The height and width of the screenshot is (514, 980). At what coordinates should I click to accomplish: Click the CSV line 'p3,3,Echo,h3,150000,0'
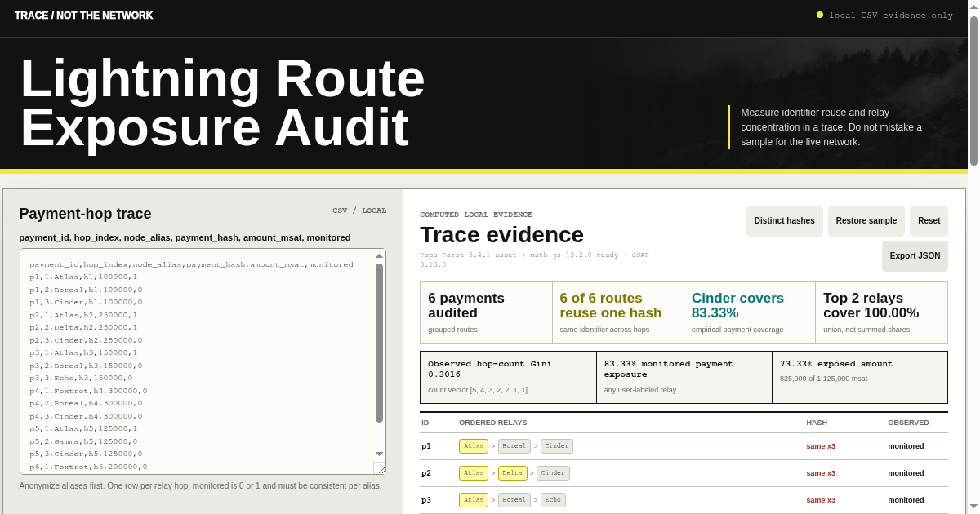pyautogui.click(x=81, y=378)
